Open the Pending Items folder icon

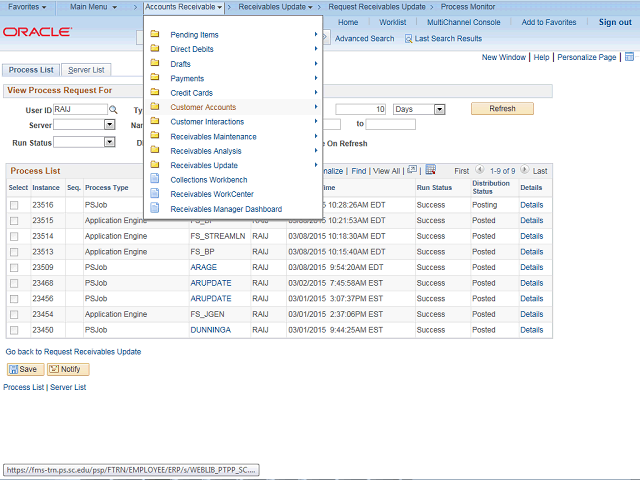click(x=155, y=35)
